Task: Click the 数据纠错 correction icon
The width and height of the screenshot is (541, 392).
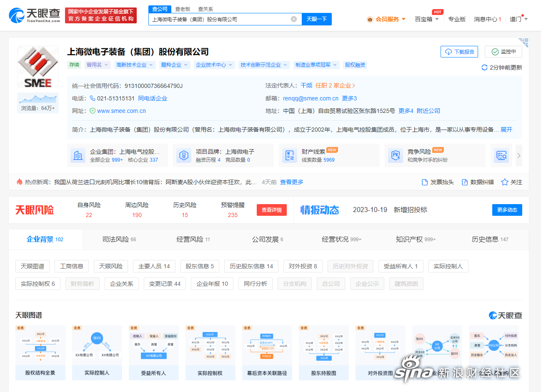Action: point(465,182)
